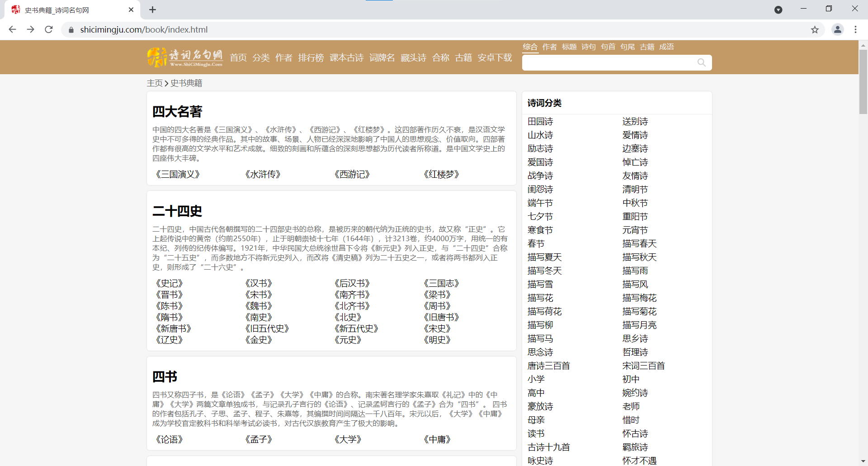The height and width of the screenshot is (466, 868).
Task: Click the browser address bar URL
Action: 144,29
